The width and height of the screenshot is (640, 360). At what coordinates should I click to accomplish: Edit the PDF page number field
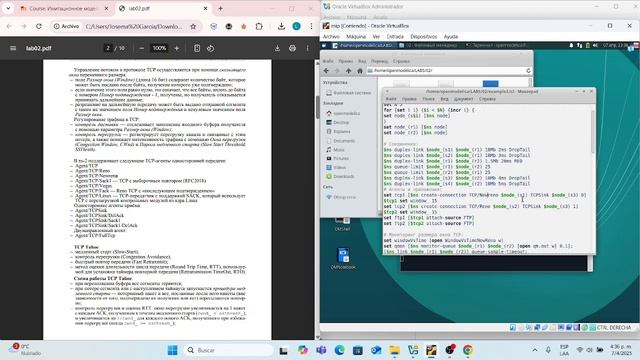click(108, 48)
